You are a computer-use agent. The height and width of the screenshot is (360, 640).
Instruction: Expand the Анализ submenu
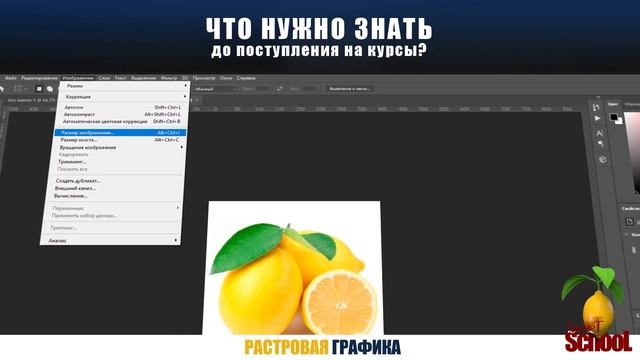tap(110, 240)
